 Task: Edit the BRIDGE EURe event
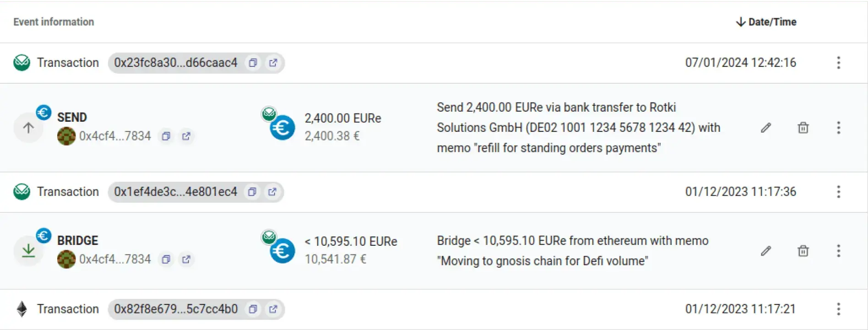[766, 251]
